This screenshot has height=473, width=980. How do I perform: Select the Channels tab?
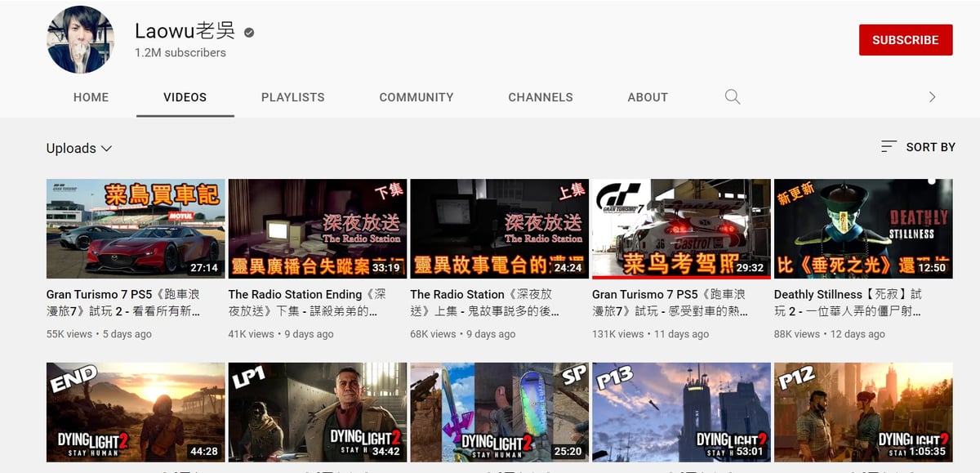(540, 97)
